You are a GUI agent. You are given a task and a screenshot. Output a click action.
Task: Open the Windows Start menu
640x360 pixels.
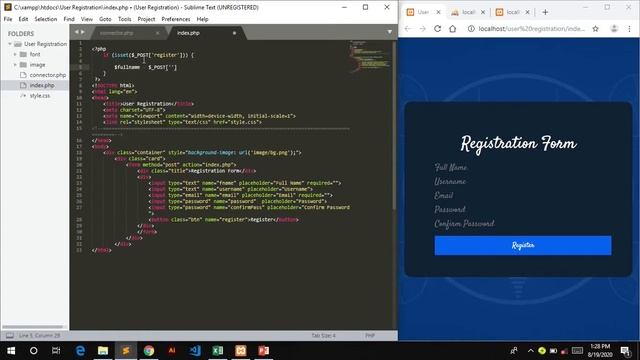(11, 351)
